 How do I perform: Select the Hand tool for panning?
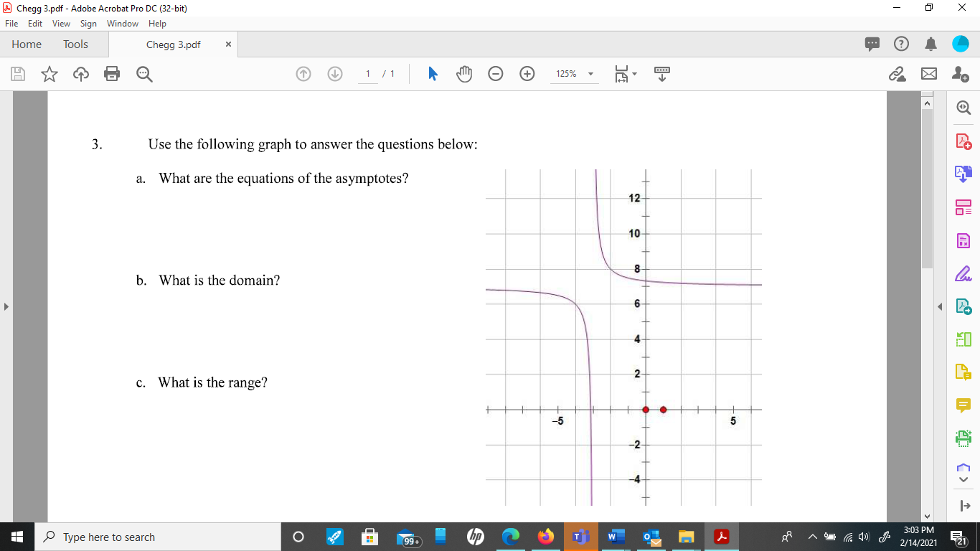(x=464, y=73)
